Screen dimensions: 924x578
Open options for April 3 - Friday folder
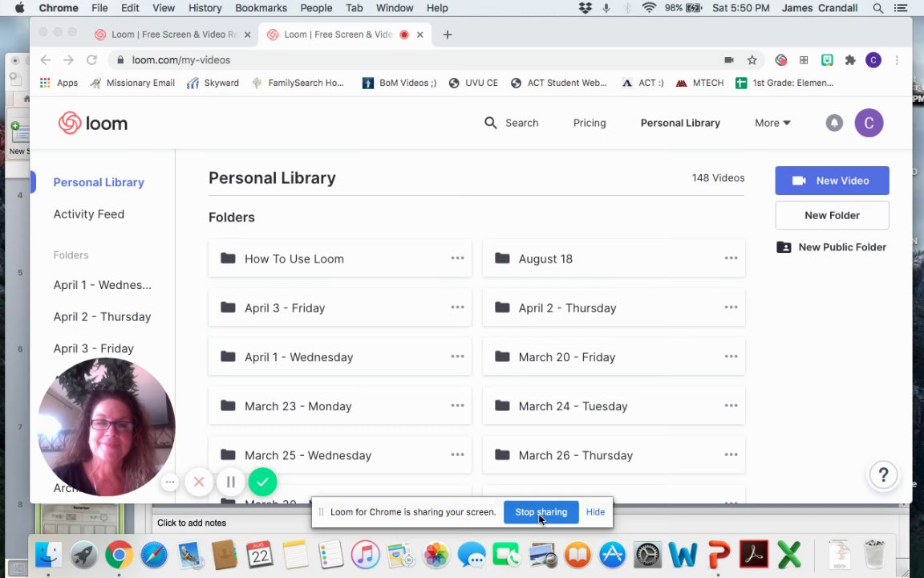[x=457, y=307]
